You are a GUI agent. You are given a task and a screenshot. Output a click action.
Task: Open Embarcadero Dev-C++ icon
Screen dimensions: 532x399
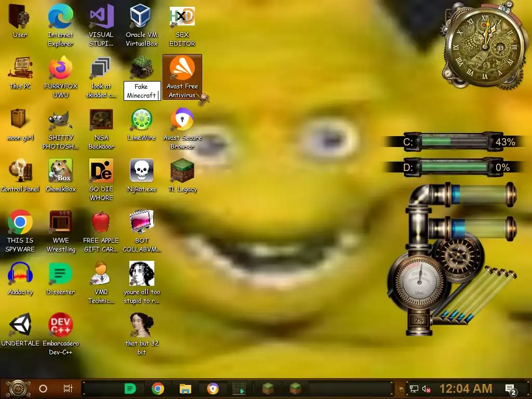[x=60, y=325]
